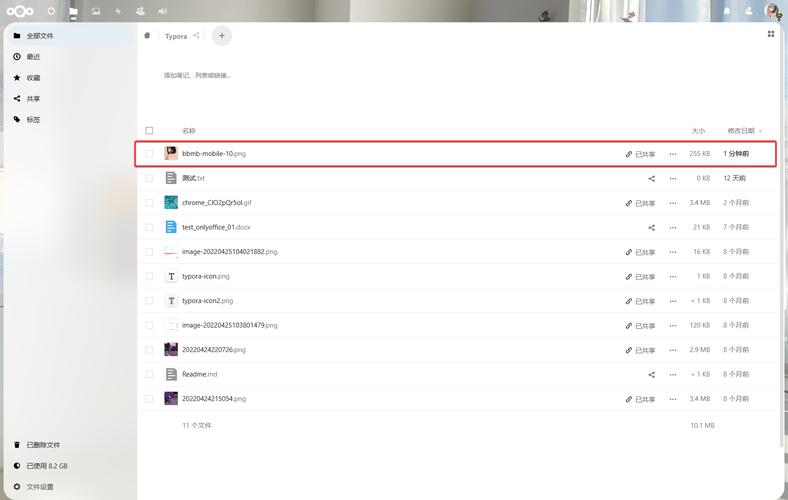
Task: Select 全部文件 in sidebar
Action: point(70,36)
